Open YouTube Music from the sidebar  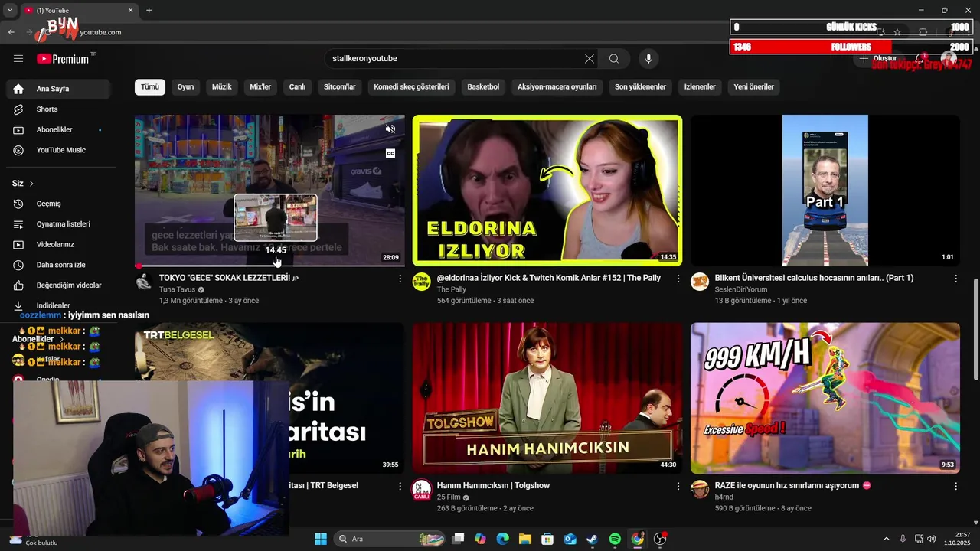pyautogui.click(x=60, y=150)
